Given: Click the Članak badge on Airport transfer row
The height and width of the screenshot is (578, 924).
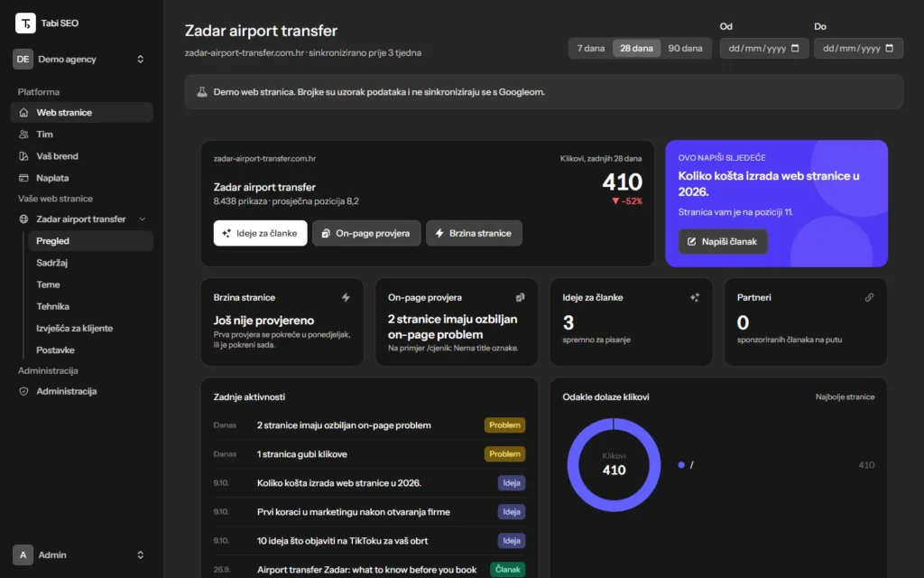Looking at the screenshot, I should tap(507, 569).
